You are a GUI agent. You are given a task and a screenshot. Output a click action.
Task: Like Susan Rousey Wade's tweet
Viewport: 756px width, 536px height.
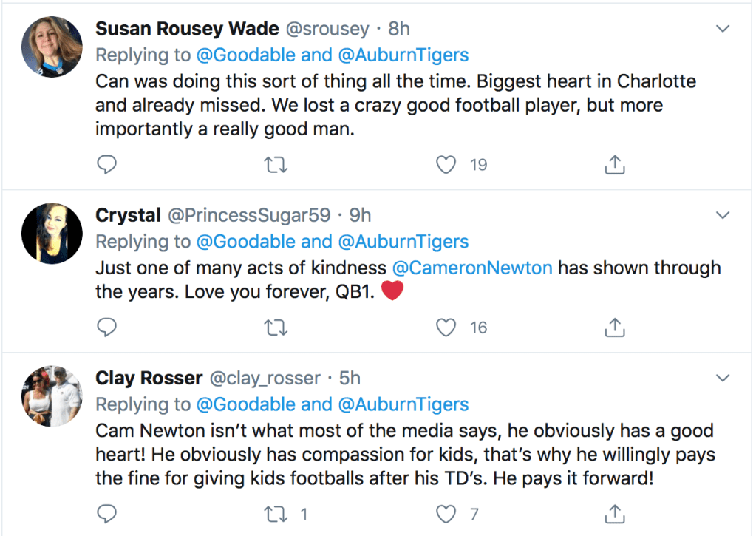pyautogui.click(x=446, y=164)
